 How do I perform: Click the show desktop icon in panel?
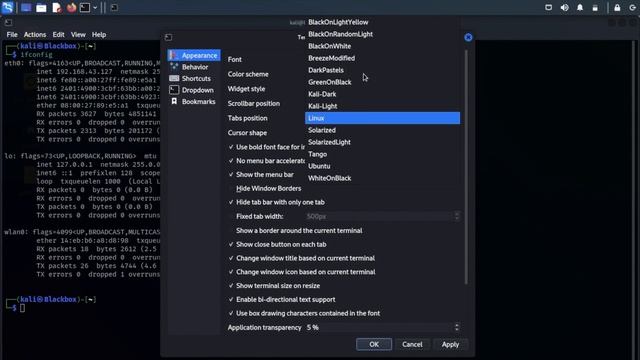click(x=26, y=7)
